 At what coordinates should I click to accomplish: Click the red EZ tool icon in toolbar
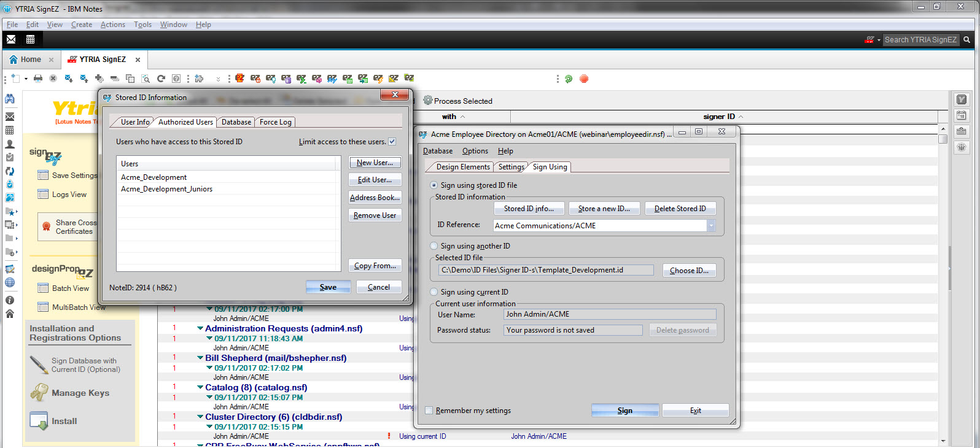(x=240, y=79)
